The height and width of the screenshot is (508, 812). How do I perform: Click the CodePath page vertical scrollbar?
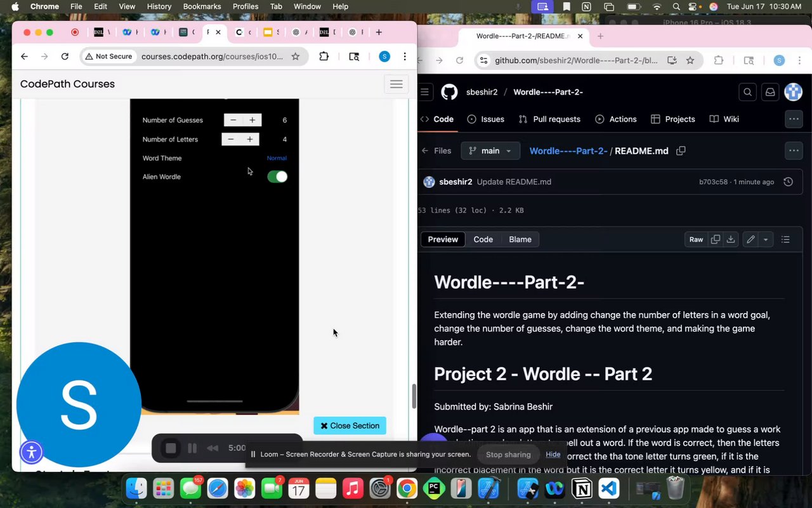[414, 396]
